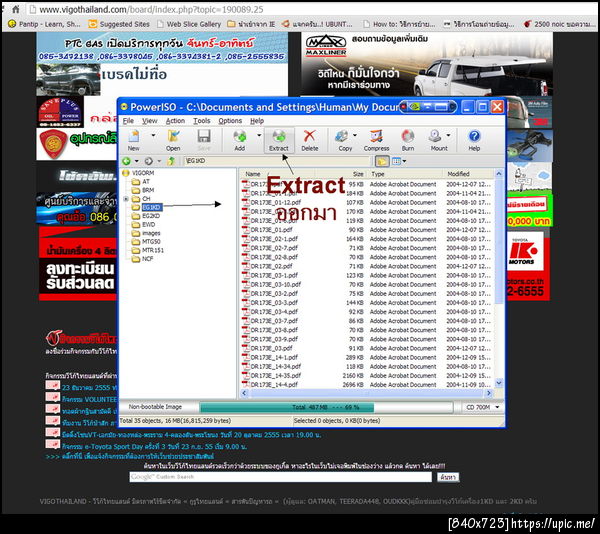600x534 pixels.
Task: Open the View menu
Action: 150,121
